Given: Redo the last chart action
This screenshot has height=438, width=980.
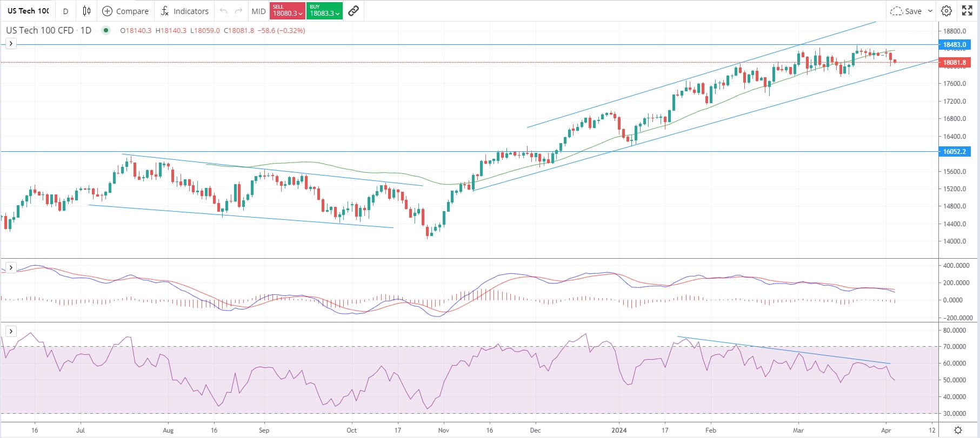Looking at the screenshot, I should (238, 11).
